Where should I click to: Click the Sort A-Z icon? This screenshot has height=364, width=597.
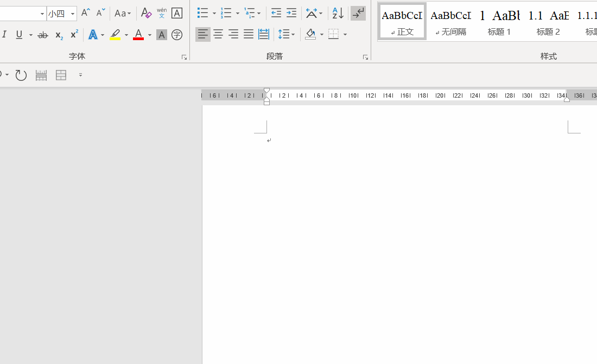pos(338,13)
